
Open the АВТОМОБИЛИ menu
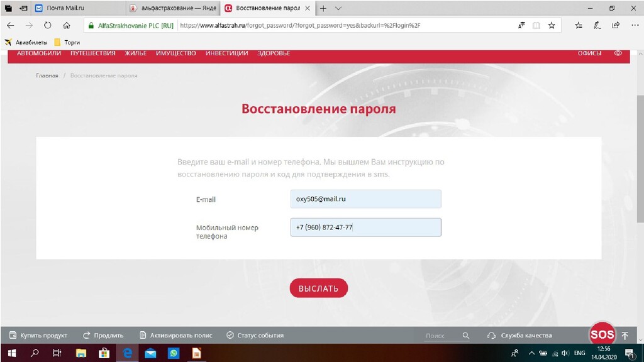tap(39, 53)
